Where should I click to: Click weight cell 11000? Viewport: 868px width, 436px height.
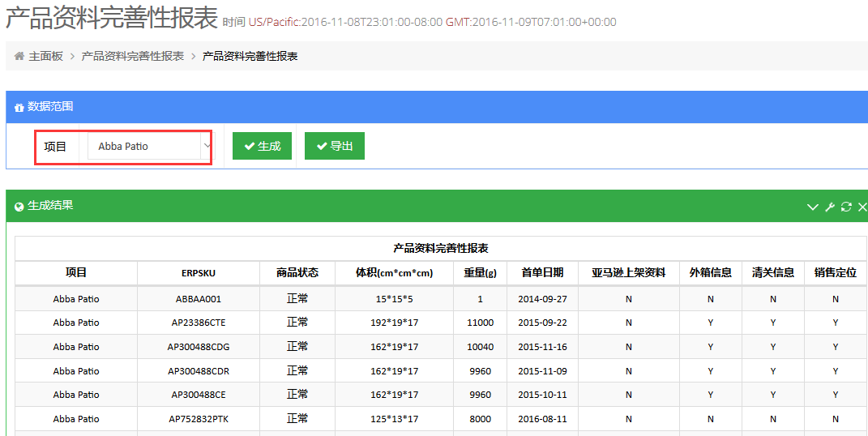[x=480, y=323]
